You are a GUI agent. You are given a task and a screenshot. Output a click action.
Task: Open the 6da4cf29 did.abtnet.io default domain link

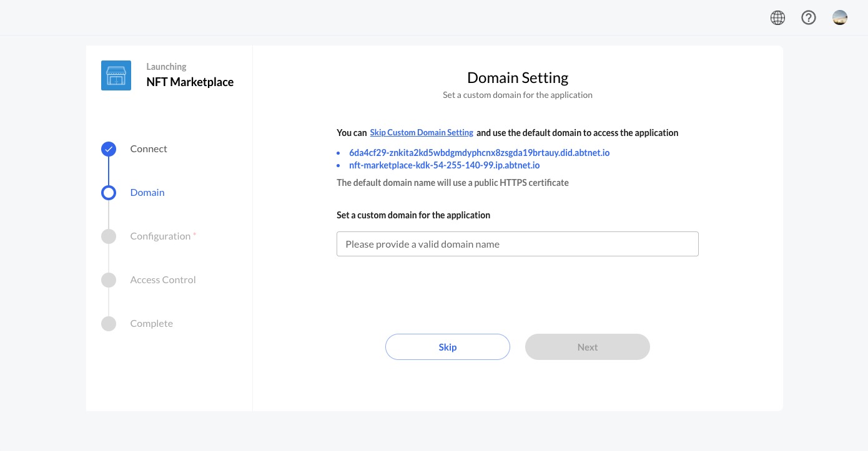[x=479, y=153]
